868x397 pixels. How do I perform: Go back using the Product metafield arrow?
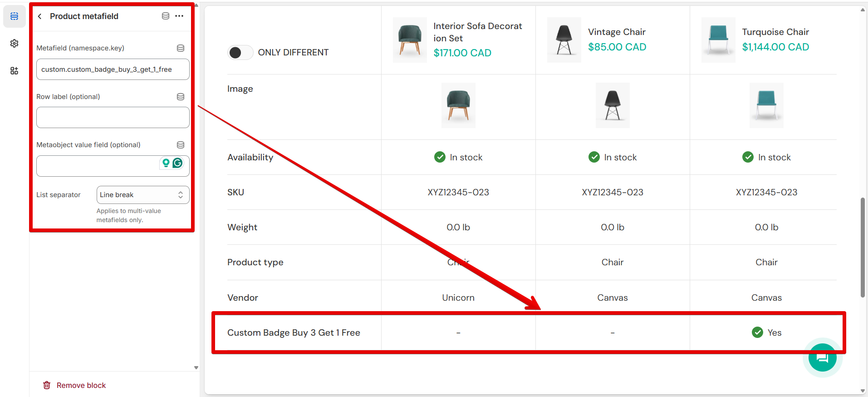40,16
